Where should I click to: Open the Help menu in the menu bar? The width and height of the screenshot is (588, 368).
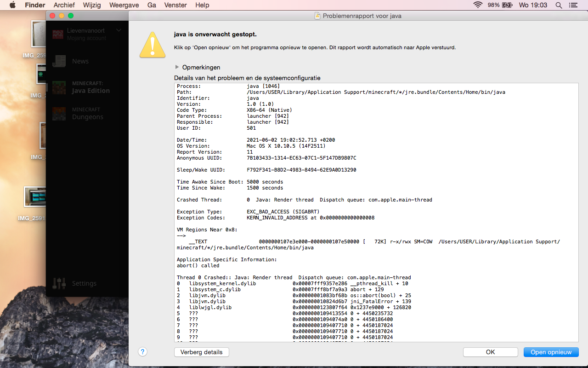[x=202, y=5]
